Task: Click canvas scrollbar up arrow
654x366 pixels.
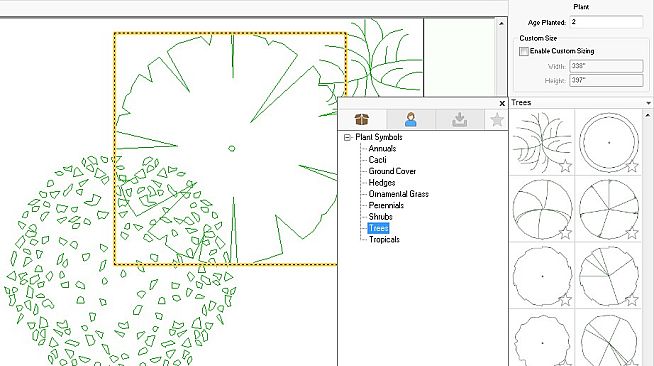Action: 501,23
